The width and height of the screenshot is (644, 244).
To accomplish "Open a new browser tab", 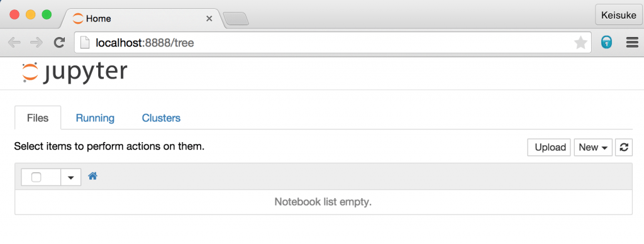I will click(236, 19).
